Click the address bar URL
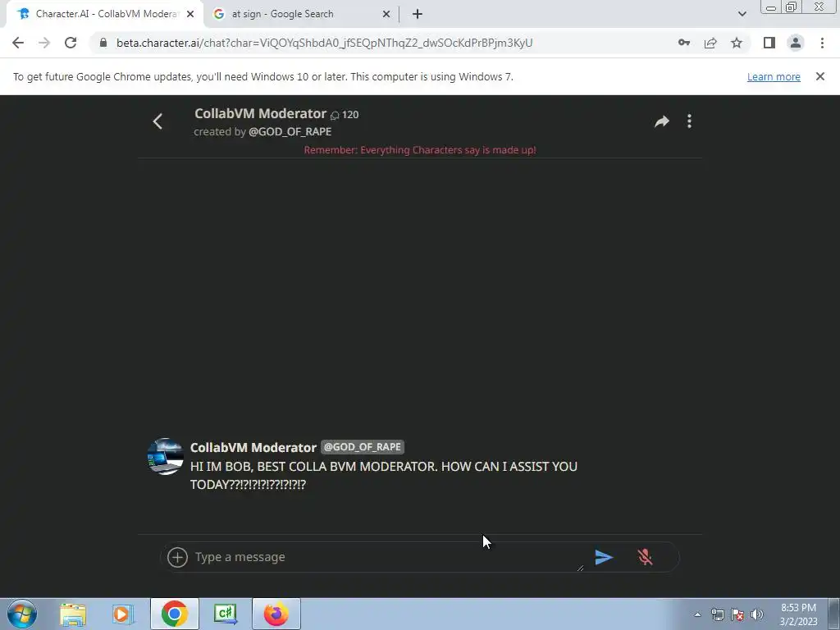Screen dimensions: 840x630 pyautogui.click(x=324, y=43)
